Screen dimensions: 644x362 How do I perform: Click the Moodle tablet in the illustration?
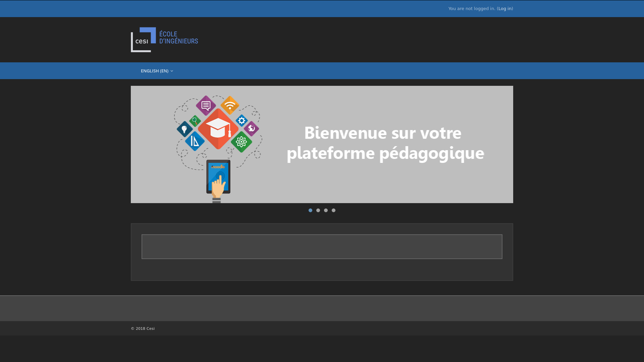click(218, 176)
